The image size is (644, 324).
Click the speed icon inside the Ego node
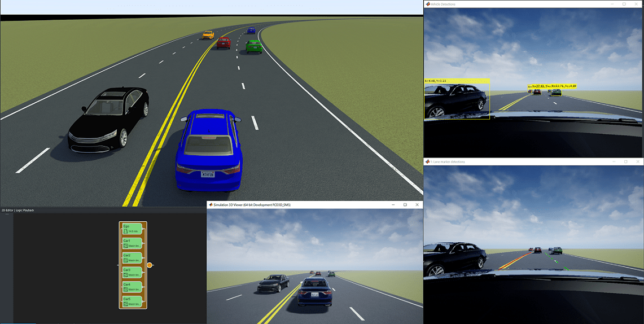[126, 231]
